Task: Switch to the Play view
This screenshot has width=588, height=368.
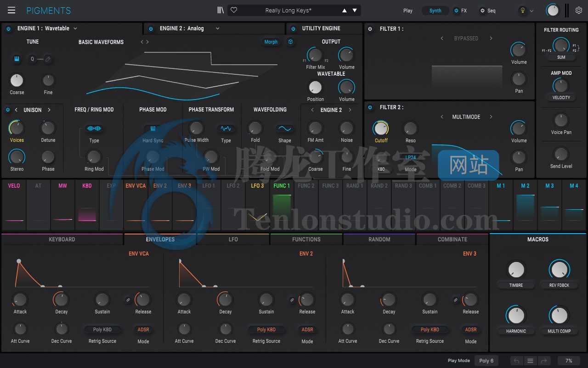Action: point(408,11)
